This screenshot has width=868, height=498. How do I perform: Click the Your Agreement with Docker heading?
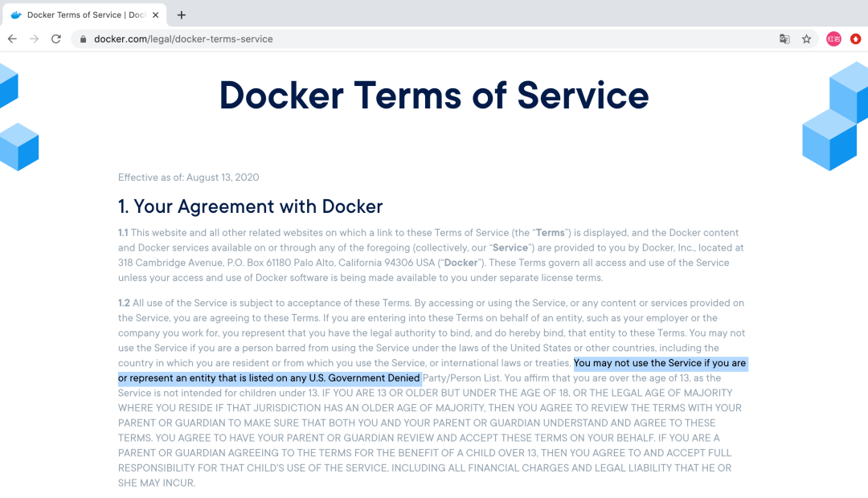[x=250, y=206]
